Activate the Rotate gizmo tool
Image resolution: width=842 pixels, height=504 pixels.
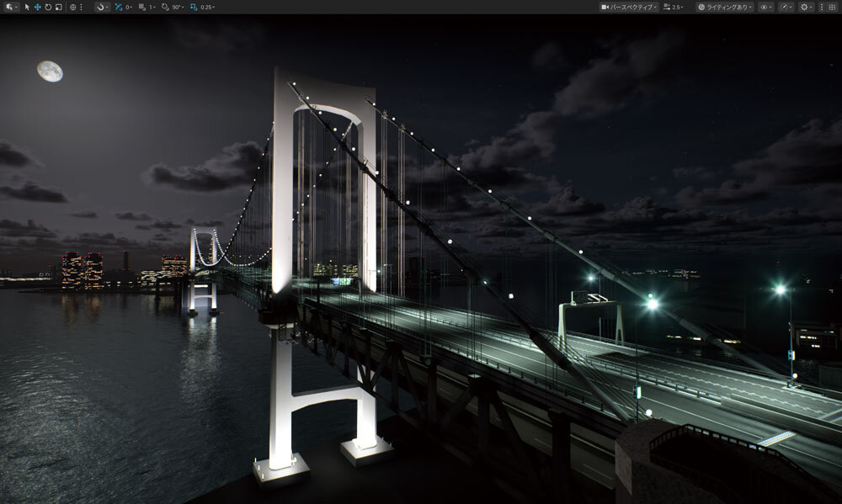48,7
